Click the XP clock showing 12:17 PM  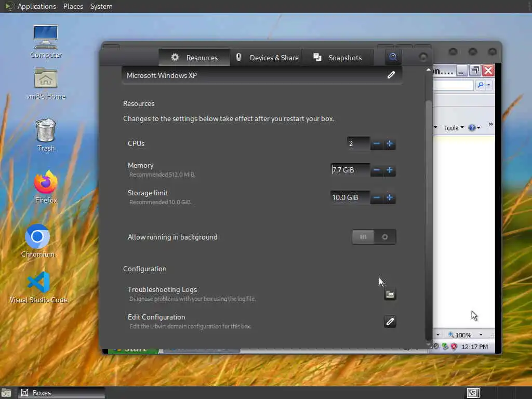[475, 347]
